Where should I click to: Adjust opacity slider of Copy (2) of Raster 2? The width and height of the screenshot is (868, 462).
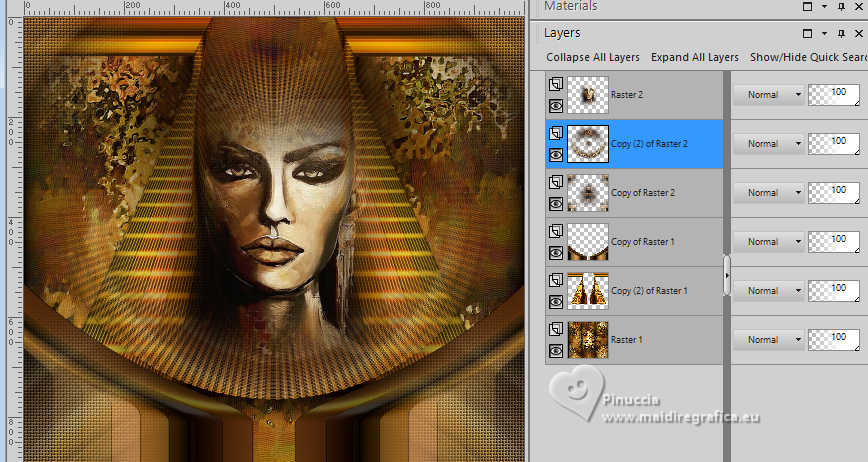[x=834, y=144]
